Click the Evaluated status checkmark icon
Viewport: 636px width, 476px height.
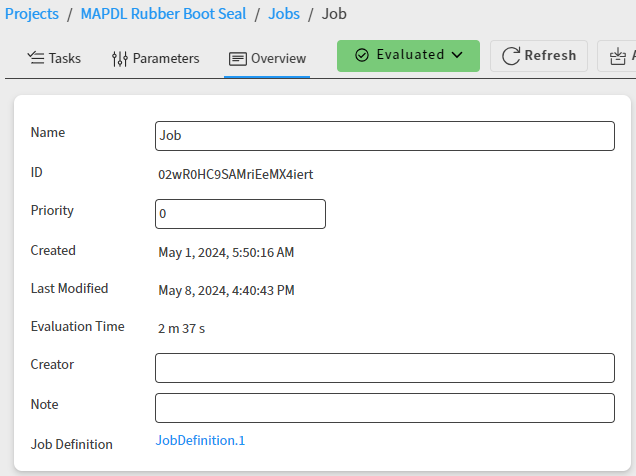click(x=362, y=56)
